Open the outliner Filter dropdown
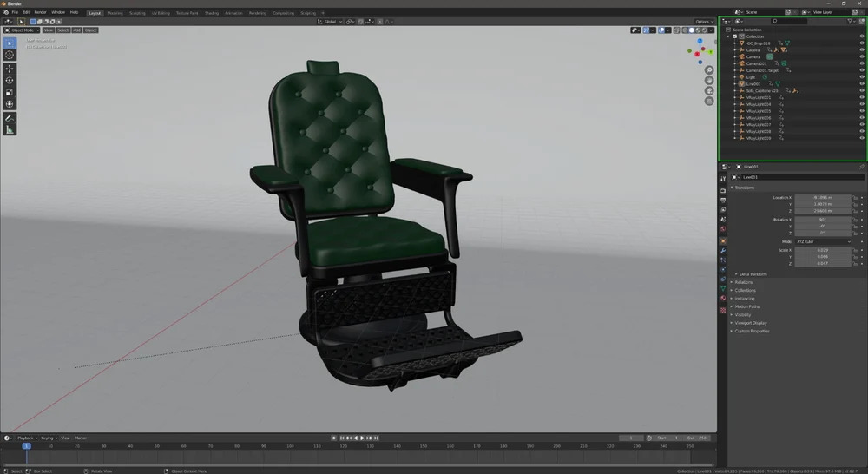 [852, 22]
